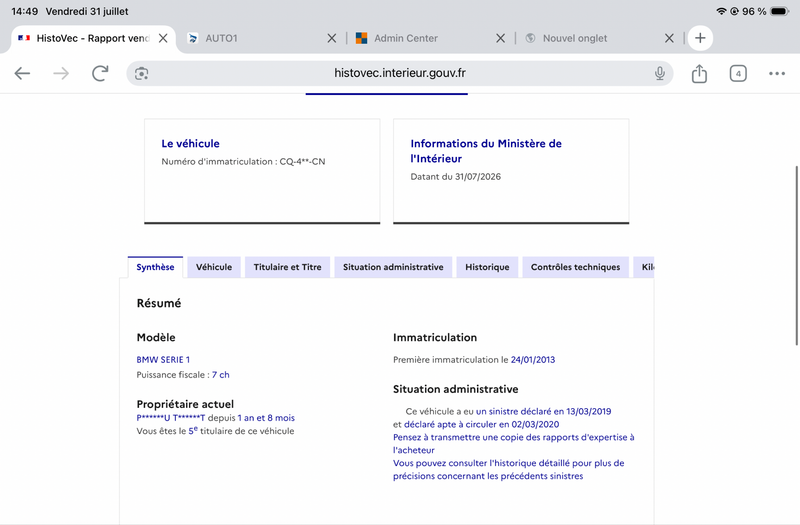Click 'déclaré apte à circuler en 02/03/2020' text
Viewport: 800px width, 525px height.
pyautogui.click(x=481, y=424)
